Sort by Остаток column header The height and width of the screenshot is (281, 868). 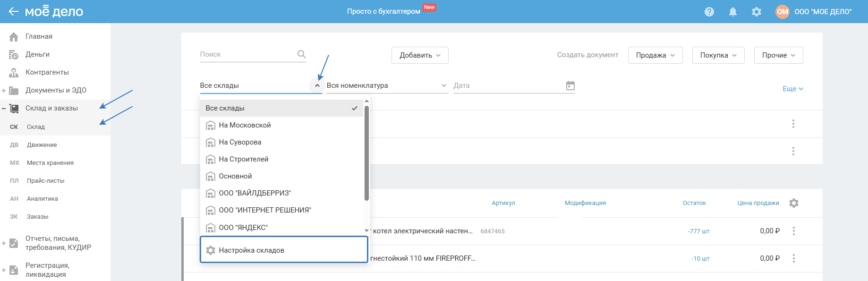pyautogui.click(x=694, y=203)
